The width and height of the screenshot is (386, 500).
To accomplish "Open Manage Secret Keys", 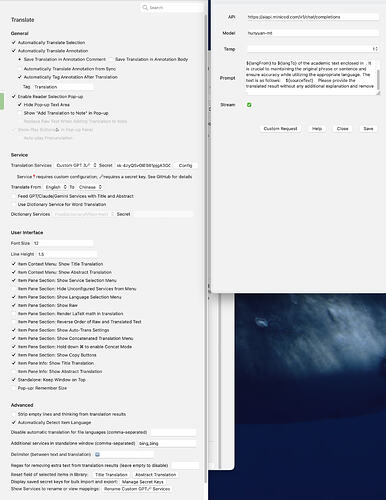I will pyautogui.click(x=143, y=482).
